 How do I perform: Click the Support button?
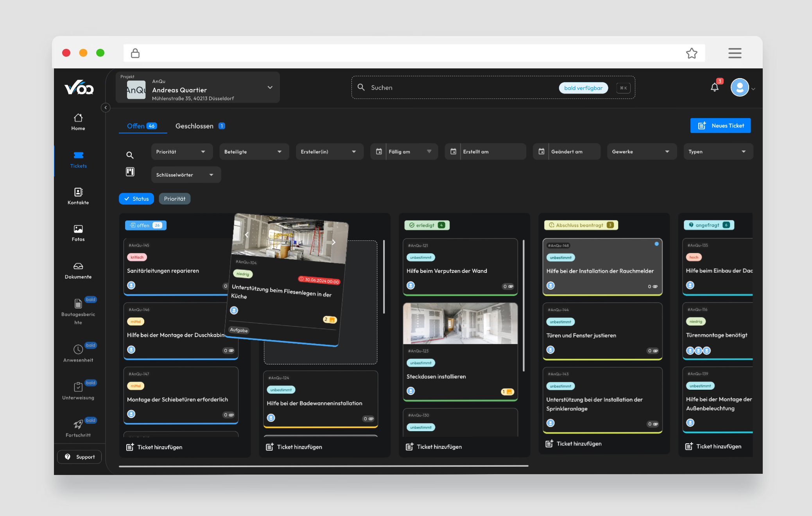point(79,457)
